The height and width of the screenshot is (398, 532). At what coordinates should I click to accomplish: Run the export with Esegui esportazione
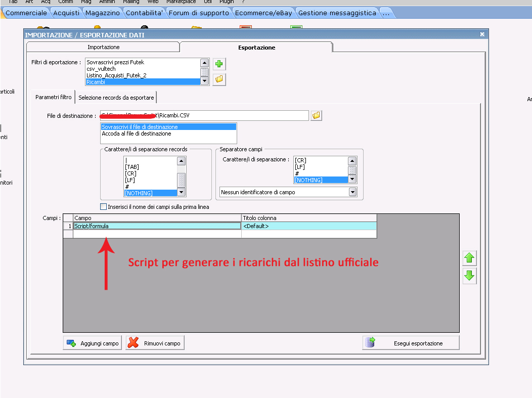click(x=411, y=343)
